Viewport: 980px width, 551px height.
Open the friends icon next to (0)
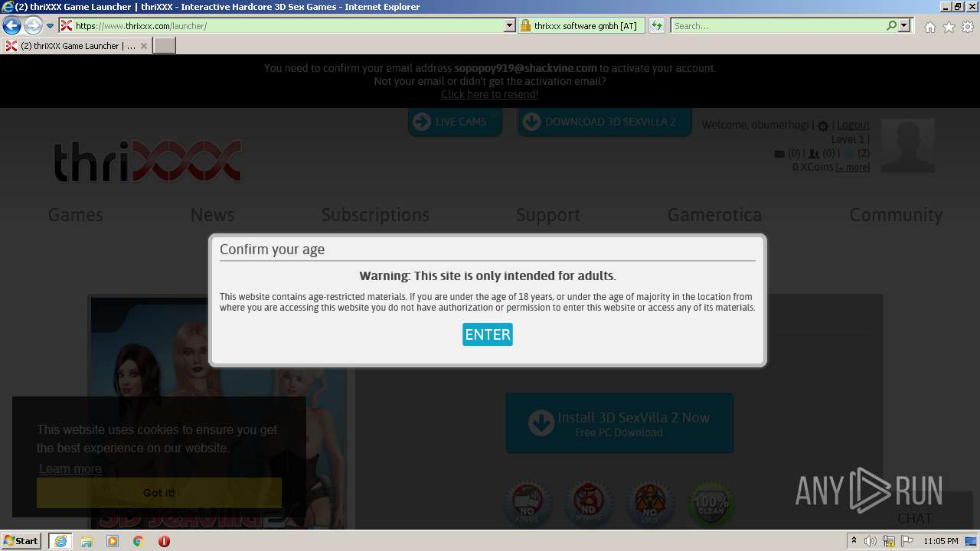point(814,154)
